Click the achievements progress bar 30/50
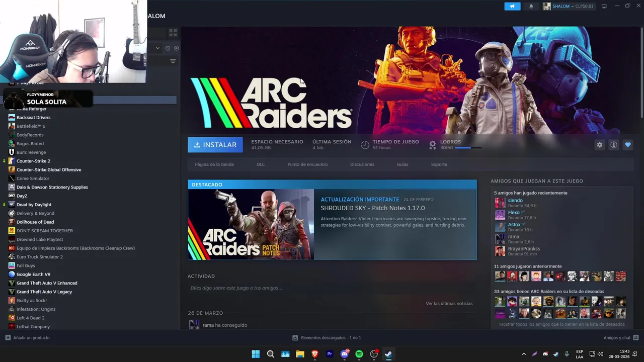The image size is (644, 362). pos(468,148)
